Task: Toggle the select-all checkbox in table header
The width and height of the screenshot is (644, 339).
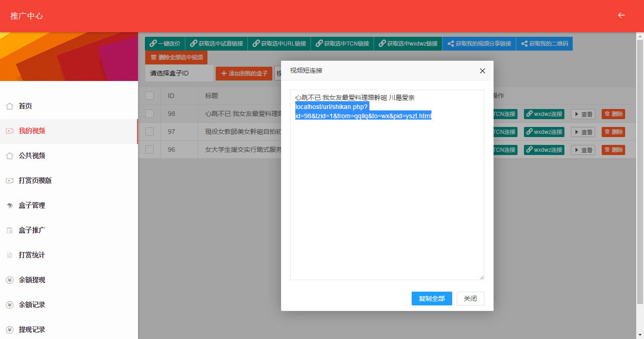Action: [149, 96]
